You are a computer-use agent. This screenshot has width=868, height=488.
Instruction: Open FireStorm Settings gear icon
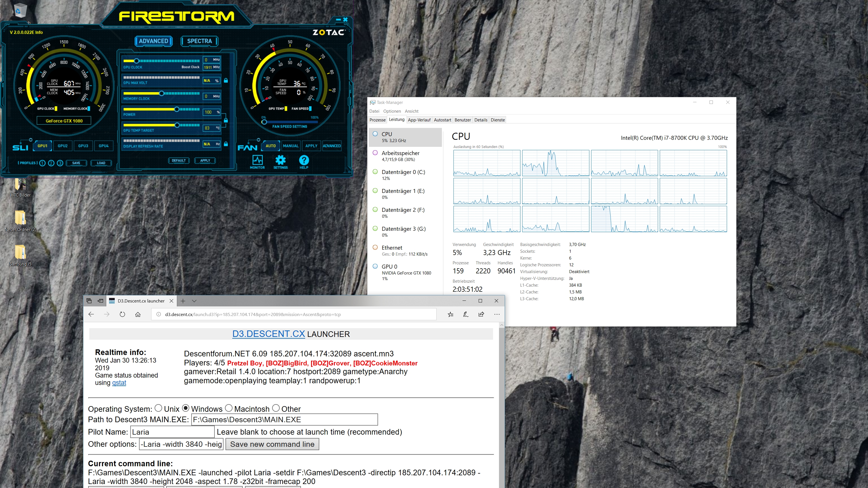coord(280,160)
